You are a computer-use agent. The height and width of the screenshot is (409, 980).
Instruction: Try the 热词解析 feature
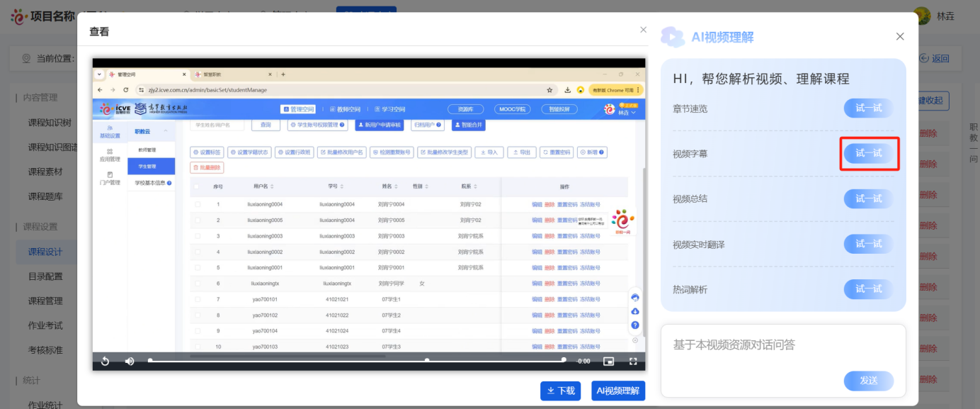tap(869, 289)
